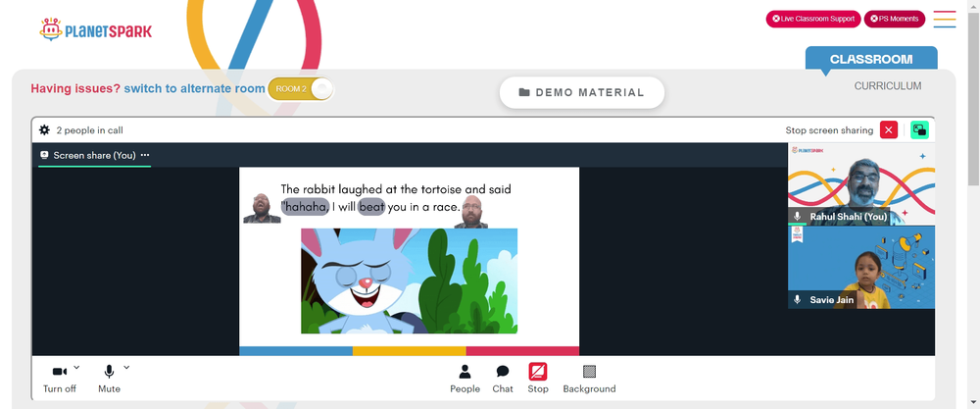Open PS Moments
This screenshot has height=409, width=980.
[895, 19]
